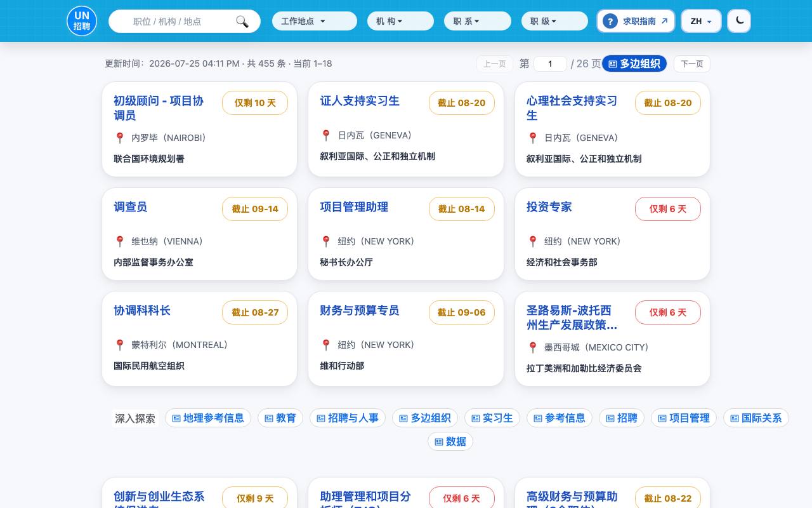This screenshot has width=812, height=508.
Task: Click the page number input box
Action: tap(550, 63)
